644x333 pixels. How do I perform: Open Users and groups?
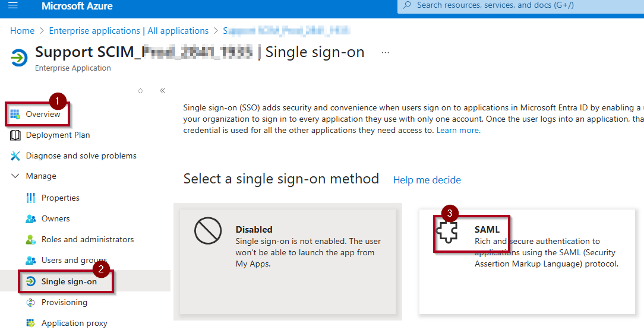coord(74,261)
